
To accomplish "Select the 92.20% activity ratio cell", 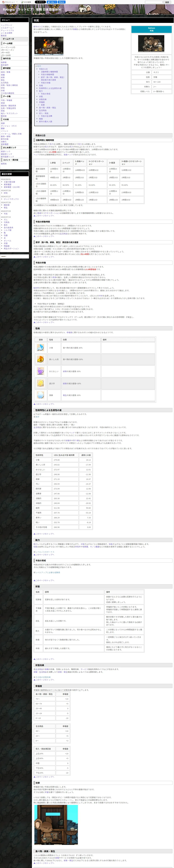I will pyautogui.click(x=80, y=185).
